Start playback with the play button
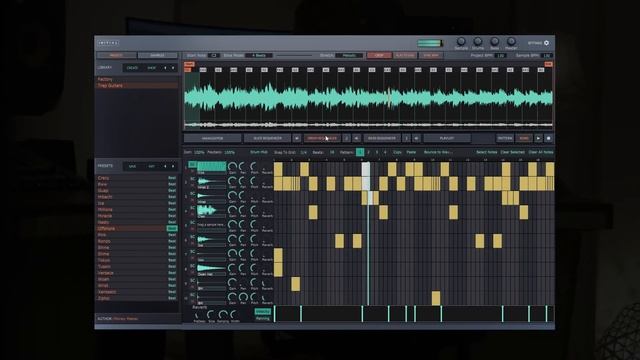 [538, 138]
